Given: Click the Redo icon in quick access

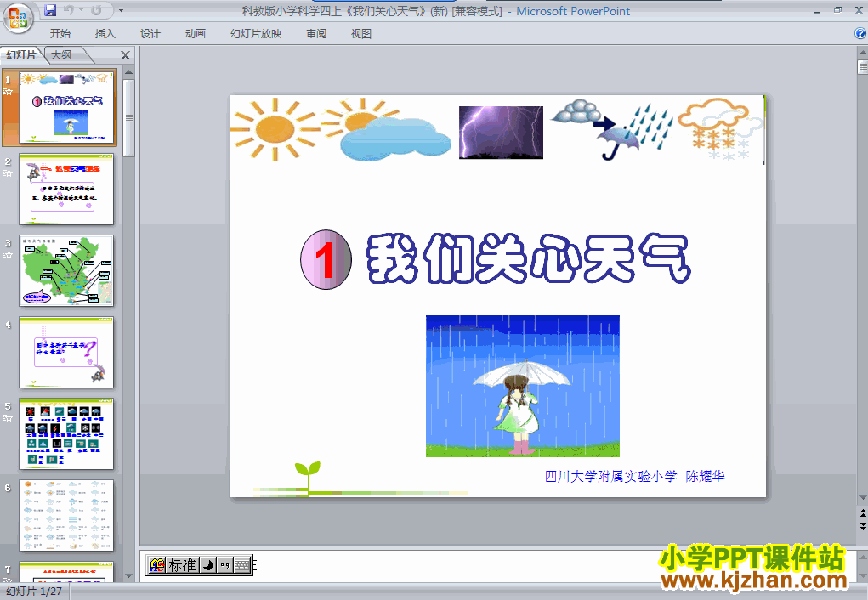Looking at the screenshot, I should pyautogui.click(x=96, y=10).
